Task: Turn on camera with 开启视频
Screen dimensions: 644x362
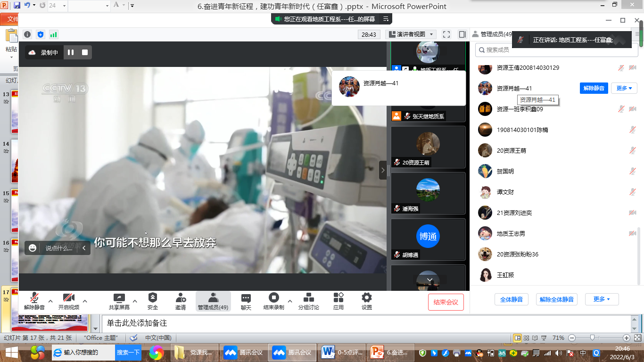Action: [68, 298]
